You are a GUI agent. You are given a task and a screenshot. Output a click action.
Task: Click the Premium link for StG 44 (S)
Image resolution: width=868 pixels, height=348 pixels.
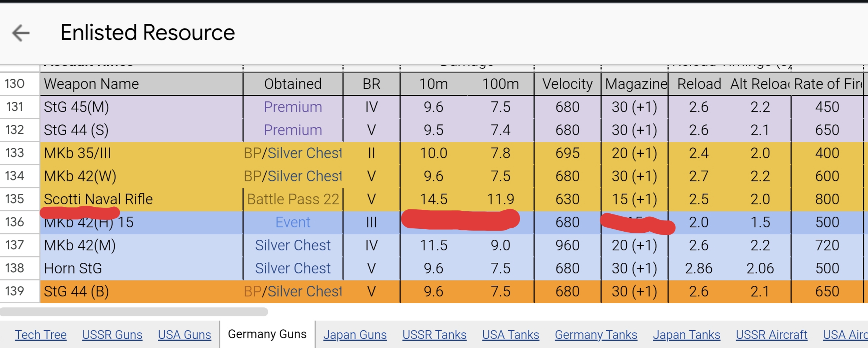[293, 130]
